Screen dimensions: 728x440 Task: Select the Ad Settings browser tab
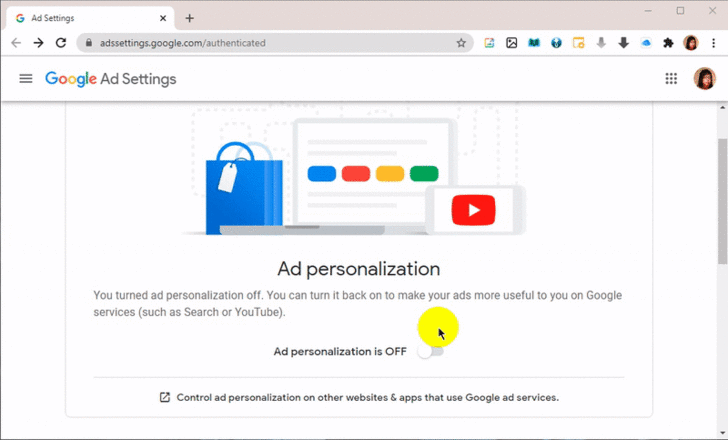tap(91, 18)
